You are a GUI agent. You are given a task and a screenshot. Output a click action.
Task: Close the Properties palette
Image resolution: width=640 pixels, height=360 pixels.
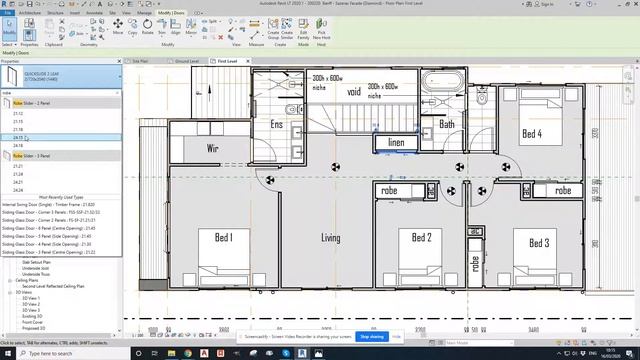coord(119,61)
